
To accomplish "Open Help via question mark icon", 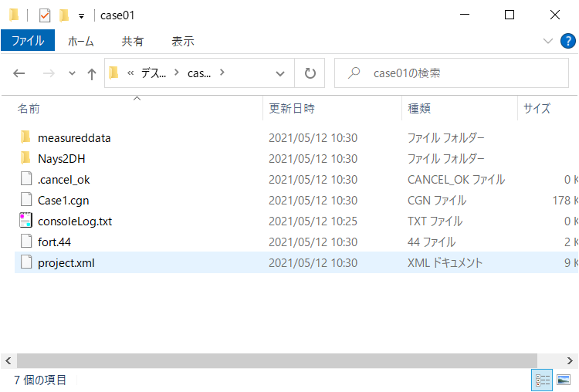I will pyautogui.click(x=568, y=41).
